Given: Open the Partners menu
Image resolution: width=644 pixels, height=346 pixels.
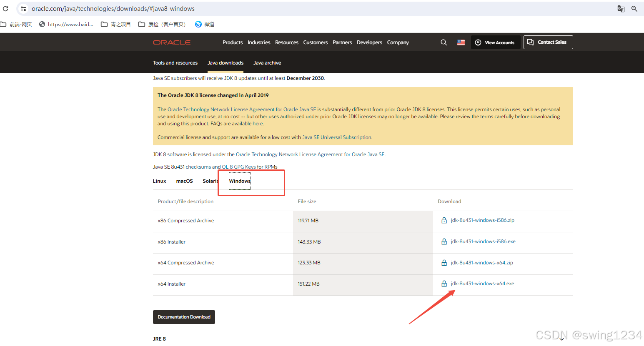Looking at the screenshot, I should click(342, 42).
